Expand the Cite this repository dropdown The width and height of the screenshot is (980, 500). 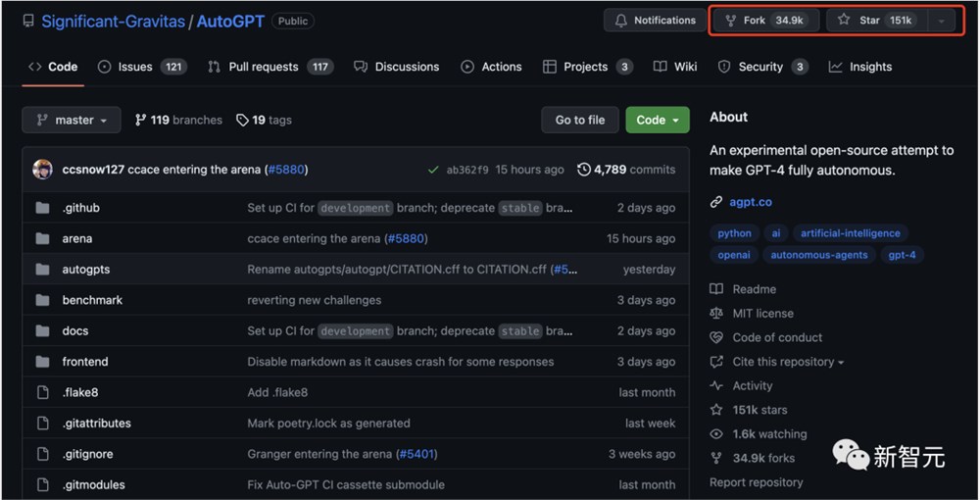(777, 362)
